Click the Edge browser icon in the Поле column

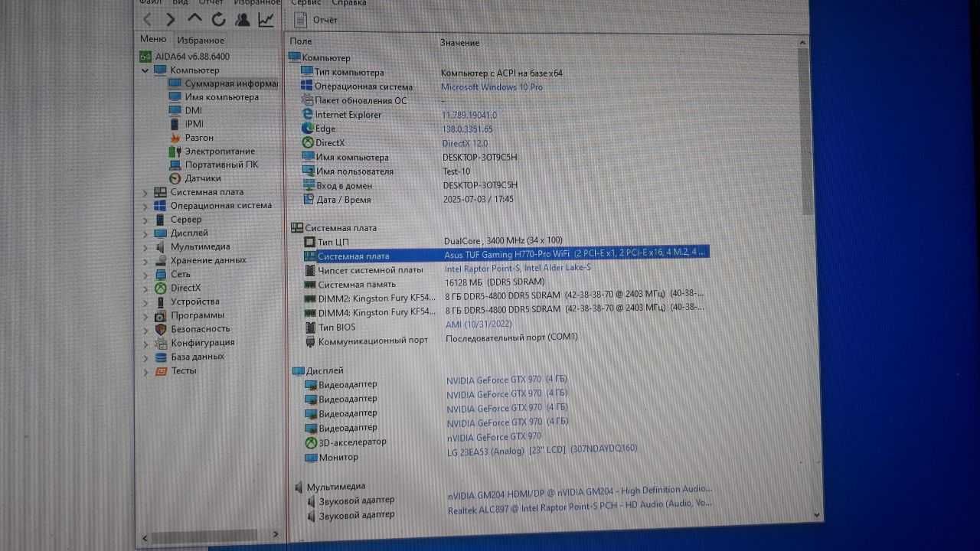click(308, 129)
